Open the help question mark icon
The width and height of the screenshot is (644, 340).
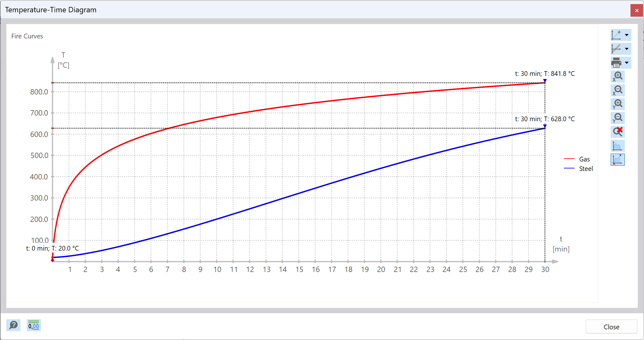click(x=14, y=325)
